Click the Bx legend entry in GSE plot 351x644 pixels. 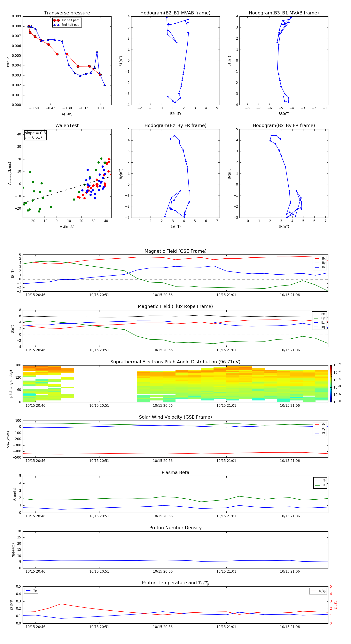320,259
